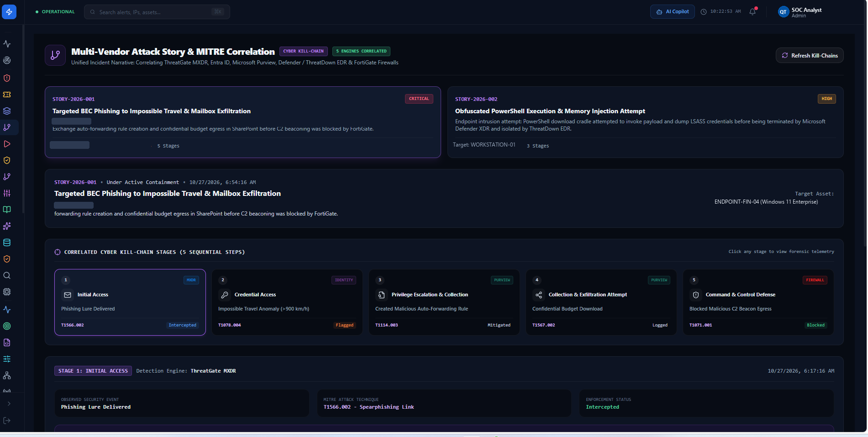Select stage 4 Collection & Exfiltration Attempt
868x437 pixels.
(x=601, y=302)
